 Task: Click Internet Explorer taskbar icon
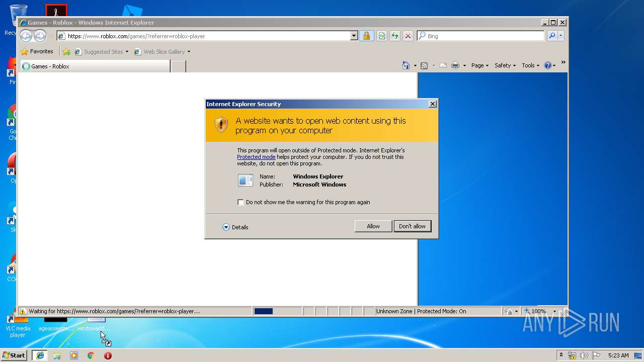40,355
